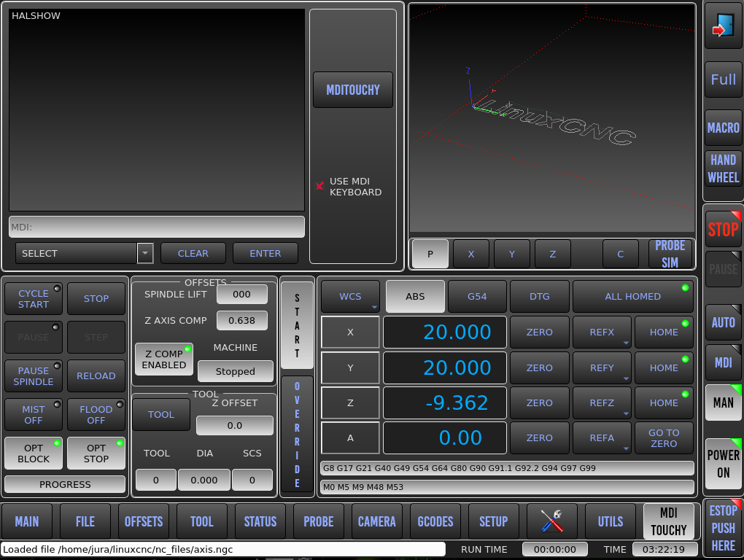Click CYCLE START button
Screen dimensions: 744x560
34,299
